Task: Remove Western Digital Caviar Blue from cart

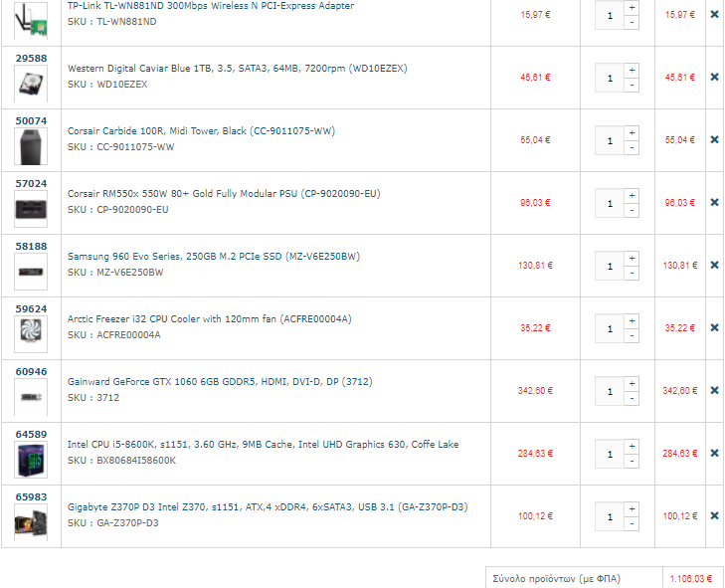Action: point(714,77)
